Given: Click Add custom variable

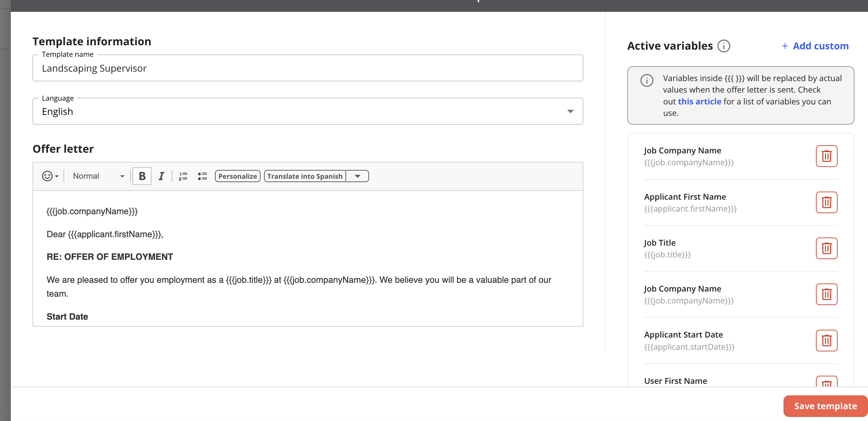Looking at the screenshot, I should point(815,46).
